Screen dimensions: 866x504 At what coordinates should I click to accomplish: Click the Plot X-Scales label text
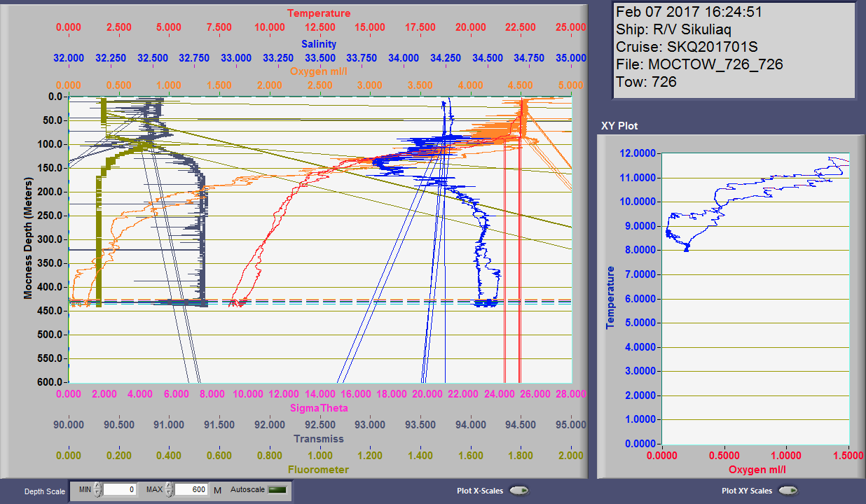pos(479,491)
